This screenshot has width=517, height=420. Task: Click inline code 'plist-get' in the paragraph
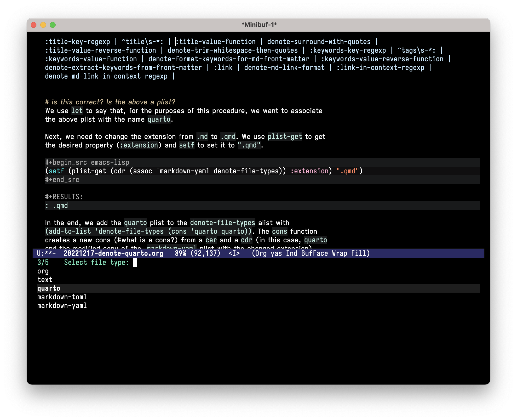(285, 137)
